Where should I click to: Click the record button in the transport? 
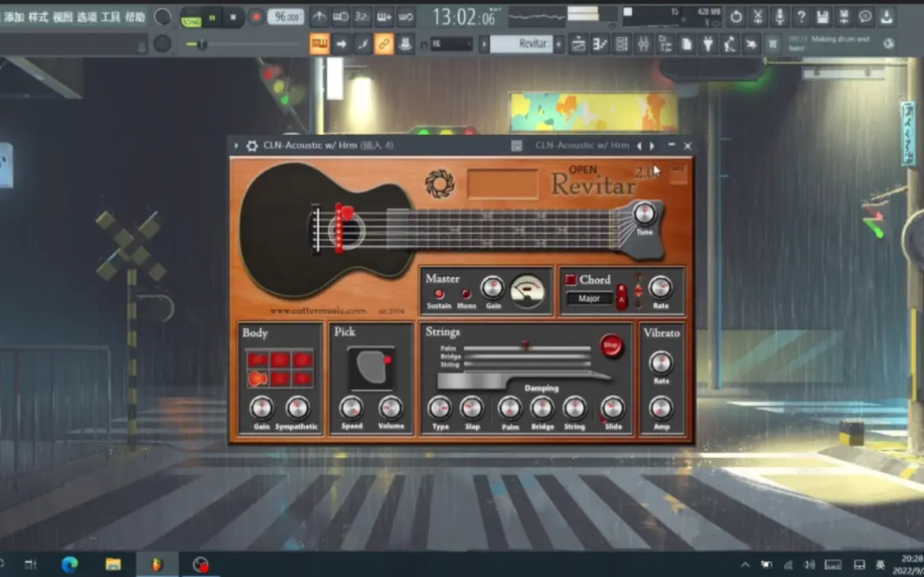click(256, 17)
